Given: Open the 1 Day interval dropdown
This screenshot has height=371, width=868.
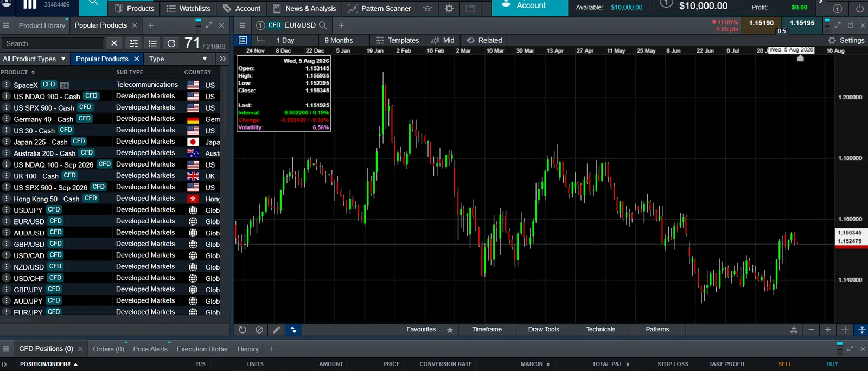Looking at the screenshot, I should click(x=293, y=40).
